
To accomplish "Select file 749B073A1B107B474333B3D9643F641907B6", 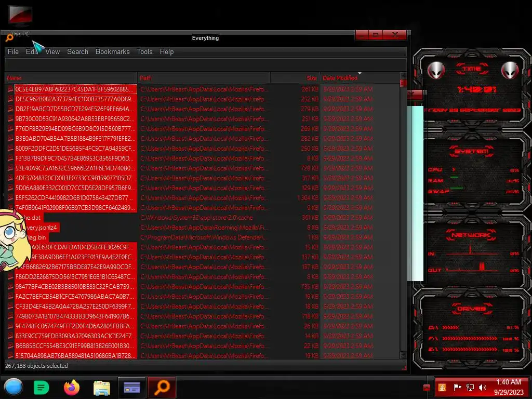I will [76, 316].
